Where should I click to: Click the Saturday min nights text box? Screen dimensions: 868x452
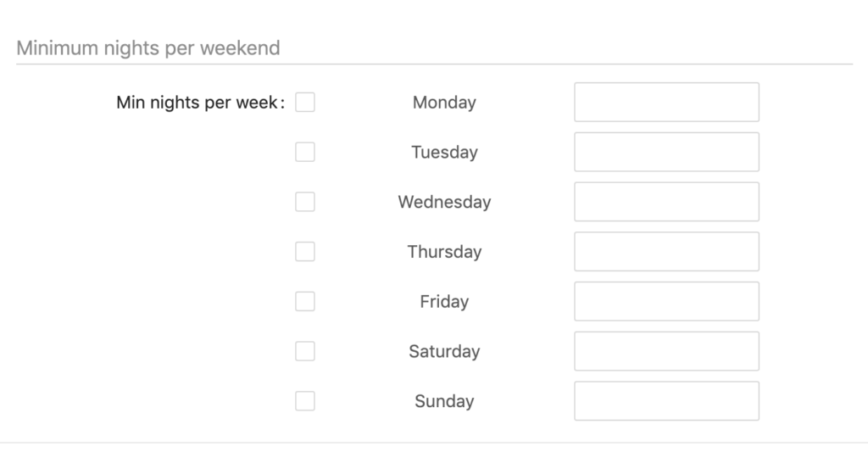pyautogui.click(x=666, y=351)
